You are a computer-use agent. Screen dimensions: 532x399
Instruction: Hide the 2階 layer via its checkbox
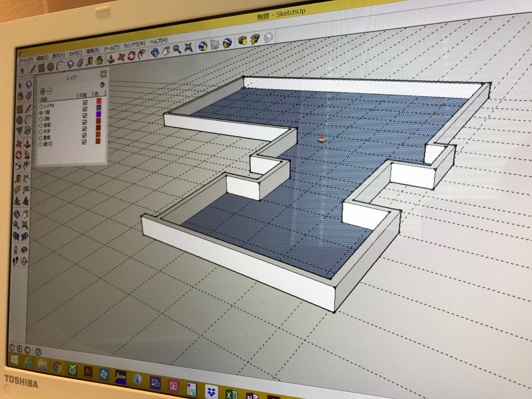click(x=85, y=115)
